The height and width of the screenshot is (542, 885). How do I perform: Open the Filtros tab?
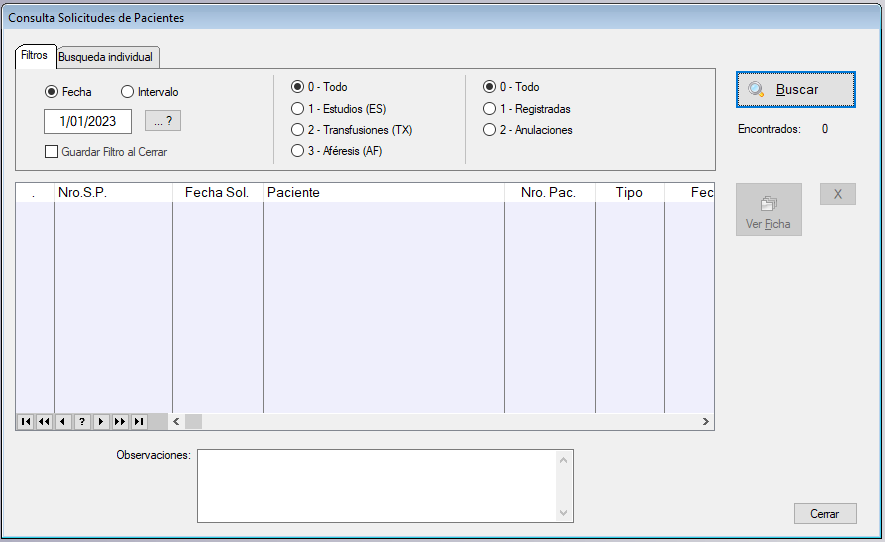click(x=34, y=56)
